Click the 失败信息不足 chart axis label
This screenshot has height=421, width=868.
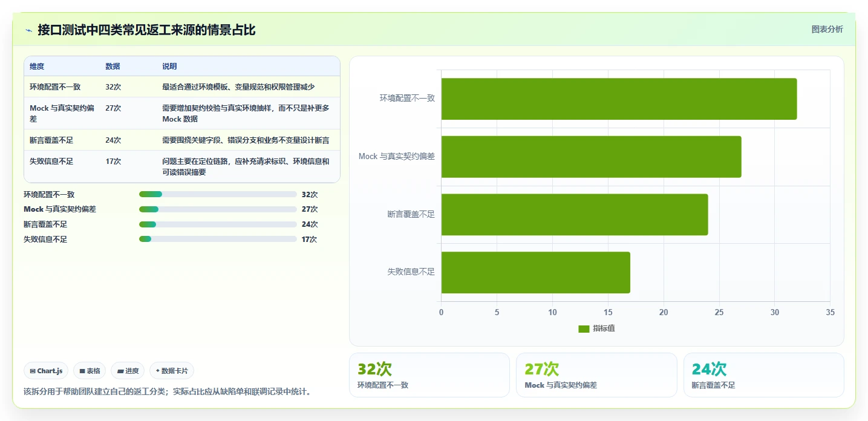[x=411, y=272]
